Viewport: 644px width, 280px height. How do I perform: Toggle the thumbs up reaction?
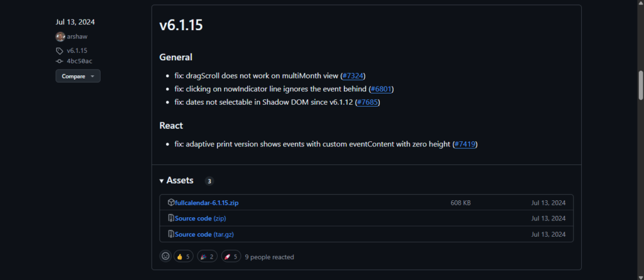point(183,257)
